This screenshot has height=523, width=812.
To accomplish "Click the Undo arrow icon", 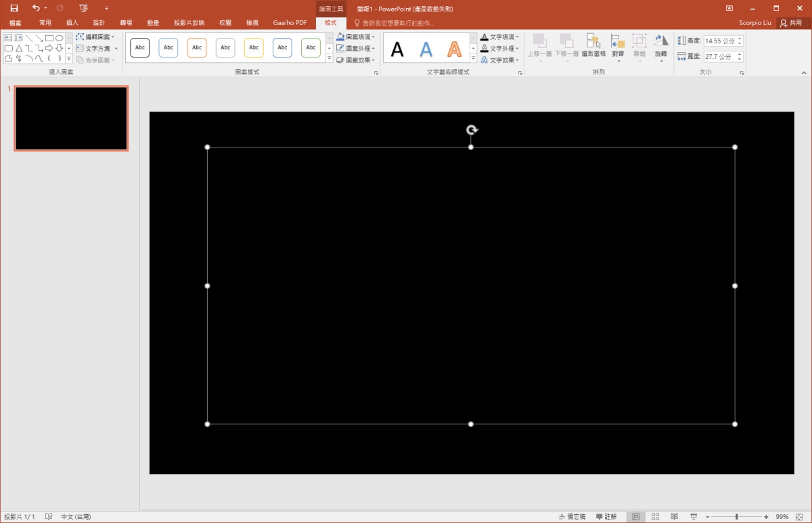I will [36, 8].
